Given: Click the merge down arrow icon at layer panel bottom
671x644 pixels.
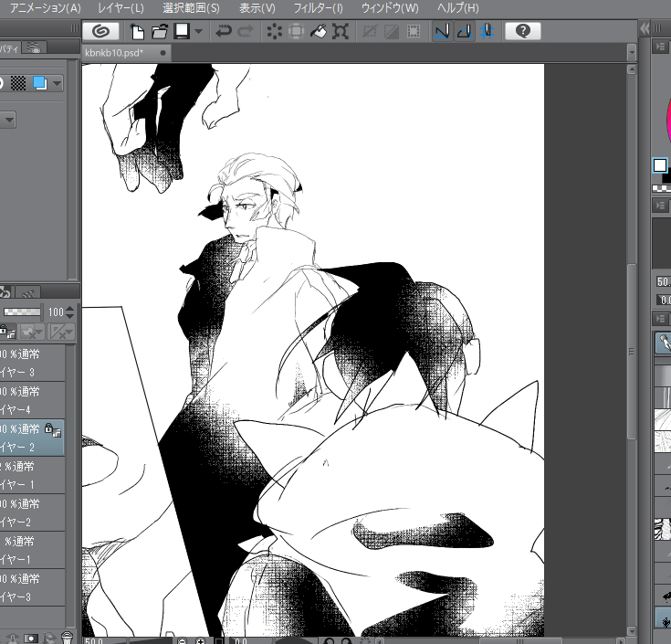Looking at the screenshot, I should [12, 638].
